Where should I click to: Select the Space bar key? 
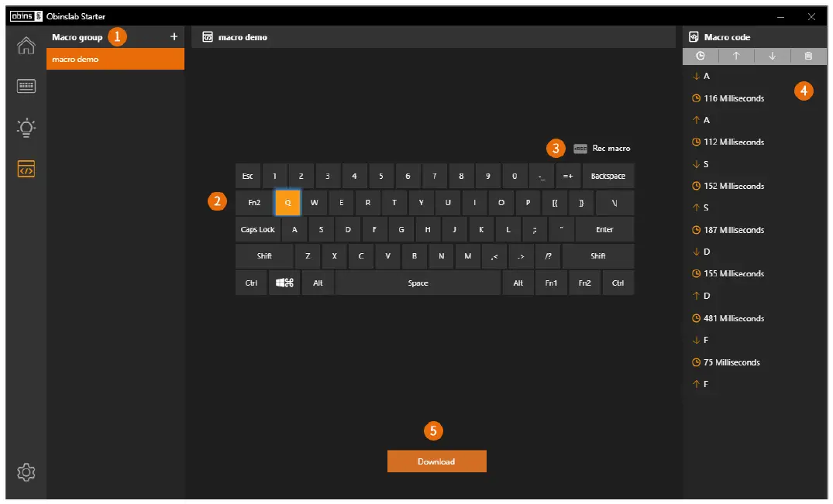[x=418, y=283]
